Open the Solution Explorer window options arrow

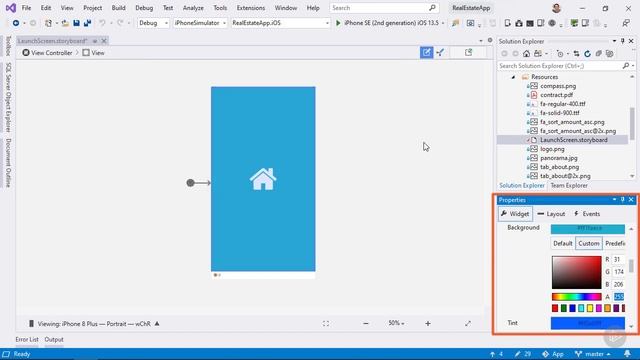tap(614, 41)
